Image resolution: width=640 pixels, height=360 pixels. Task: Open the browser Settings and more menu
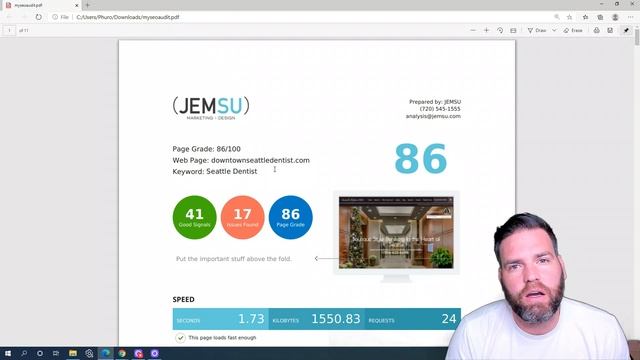coord(631,17)
